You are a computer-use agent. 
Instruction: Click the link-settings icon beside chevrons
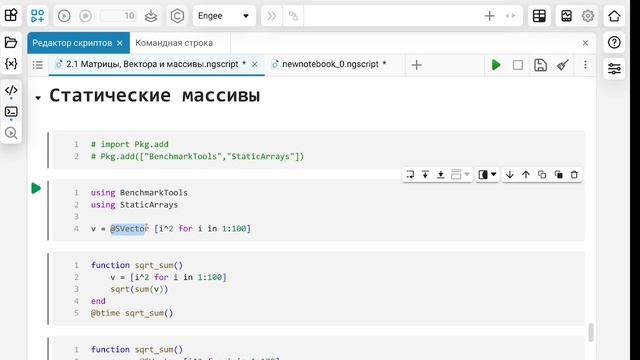point(293,16)
